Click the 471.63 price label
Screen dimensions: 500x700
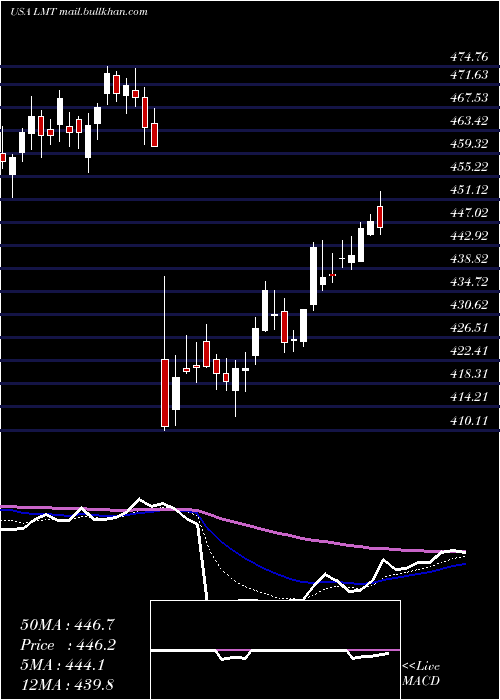coord(469,75)
